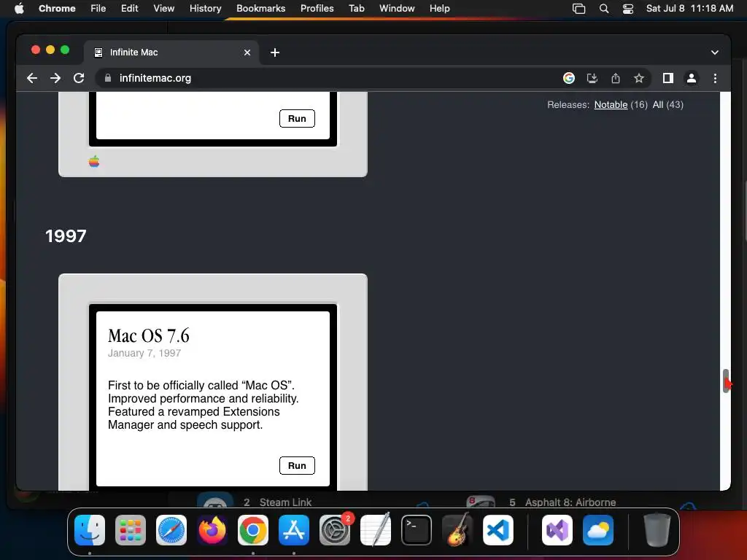Open the Edit menu
The width and height of the screenshot is (747, 560).
[130, 9]
